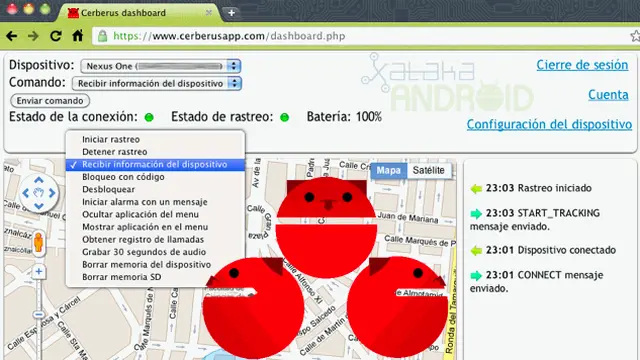Open Configuración del dispositivo link
Viewport: 640px width, 360px height.
[549, 124]
